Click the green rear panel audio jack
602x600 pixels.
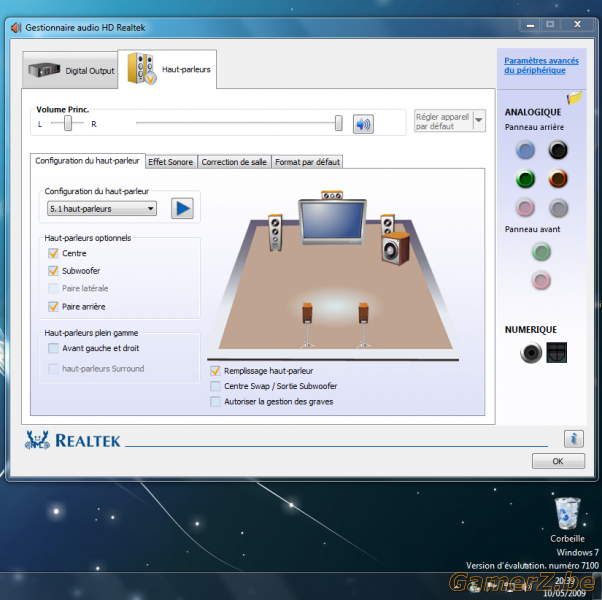(525, 179)
